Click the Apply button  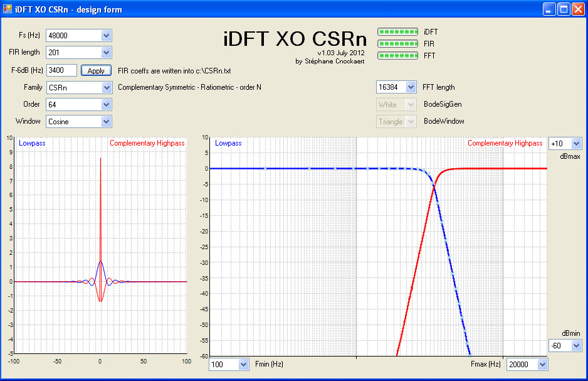[x=96, y=70]
